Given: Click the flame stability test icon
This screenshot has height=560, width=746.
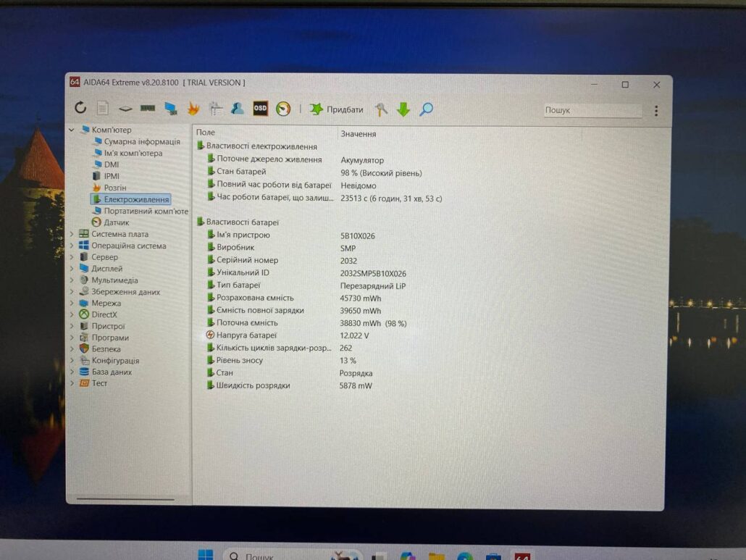Looking at the screenshot, I should (193, 109).
